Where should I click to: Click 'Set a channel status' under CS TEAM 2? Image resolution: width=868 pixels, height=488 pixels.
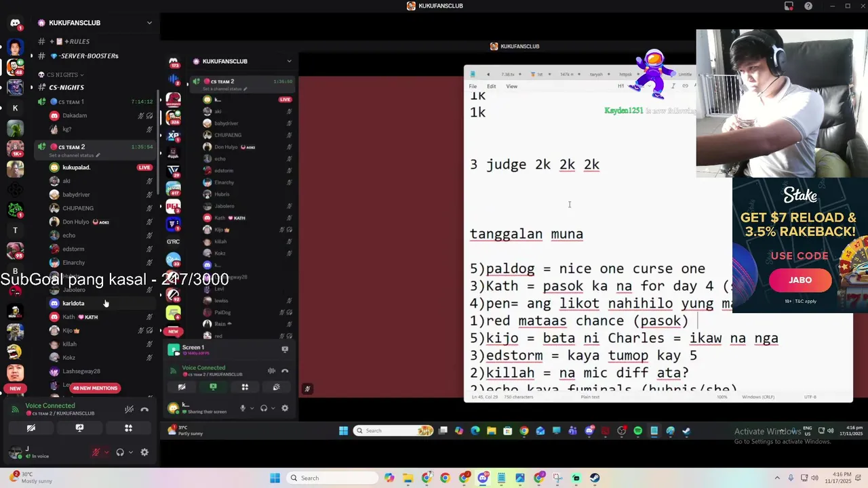pyautogui.click(x=73, y=155)
